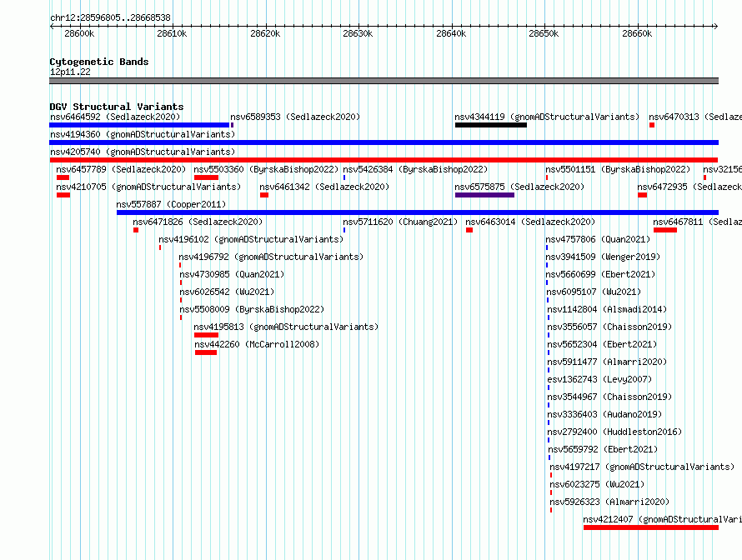Select nsv5652304 (Ebert2021) label
The image size is (742, 560).
coord(603,344)
